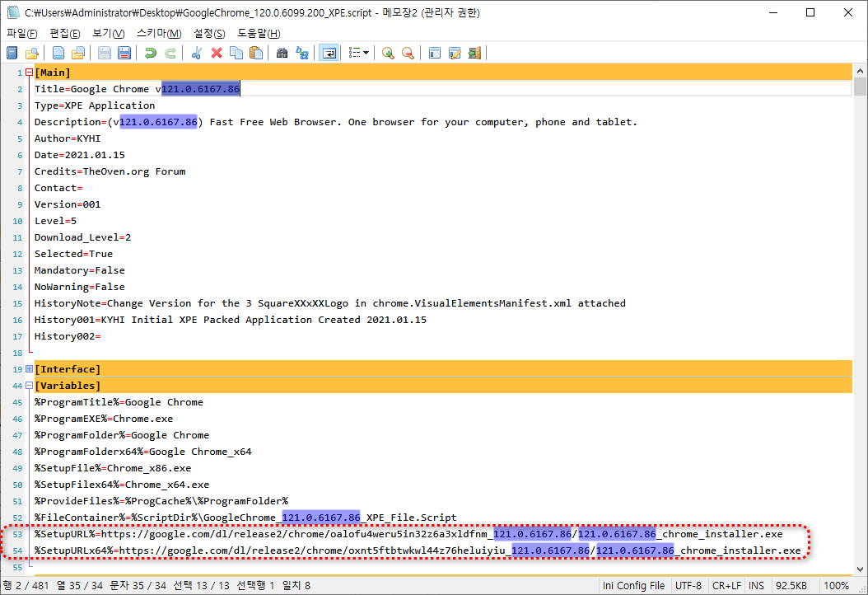The image size is (868, 595).
Task: Open the scheme selection window icon
Action: 435,54
